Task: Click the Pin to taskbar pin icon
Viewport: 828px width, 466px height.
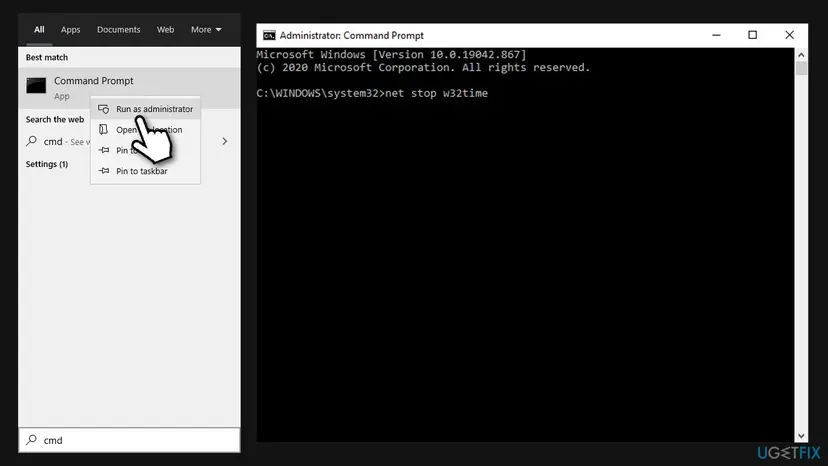Action: 104,171
